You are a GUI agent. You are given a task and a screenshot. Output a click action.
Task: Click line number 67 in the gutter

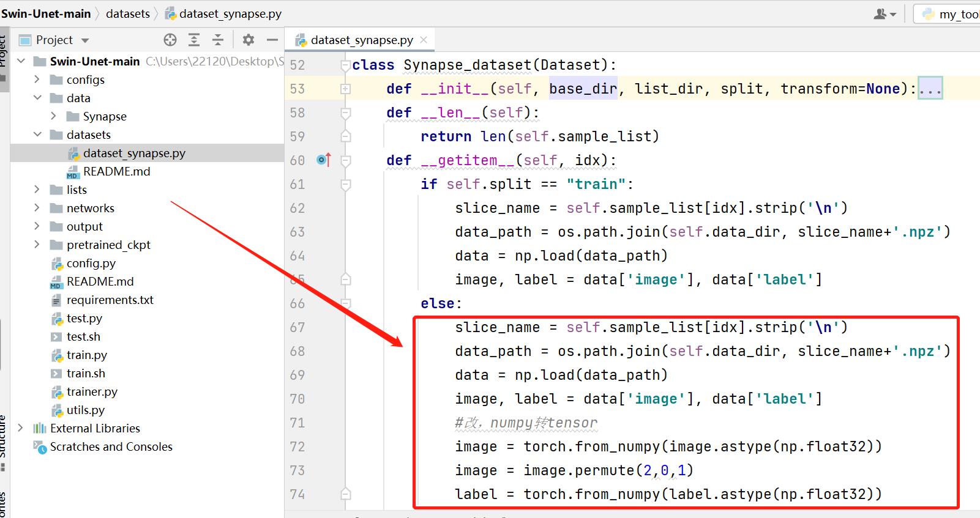click(x=297, y=327)
